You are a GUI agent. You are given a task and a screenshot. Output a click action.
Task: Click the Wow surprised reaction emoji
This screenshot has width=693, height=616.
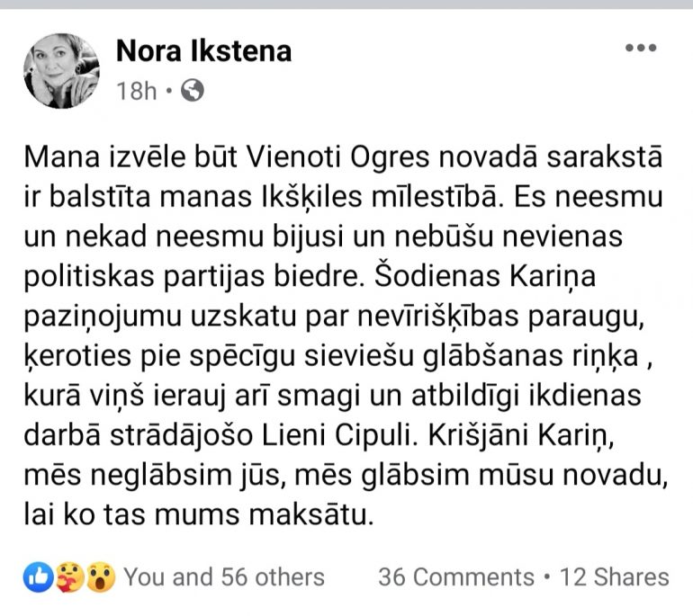pyautogui.click(x=100, y=577)
